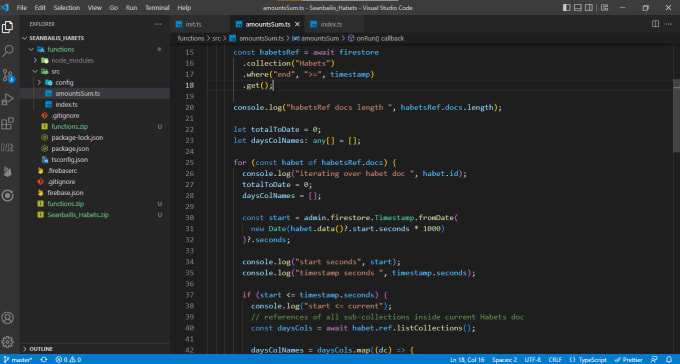Open editor more actions ellipsis

pos(668,24)
